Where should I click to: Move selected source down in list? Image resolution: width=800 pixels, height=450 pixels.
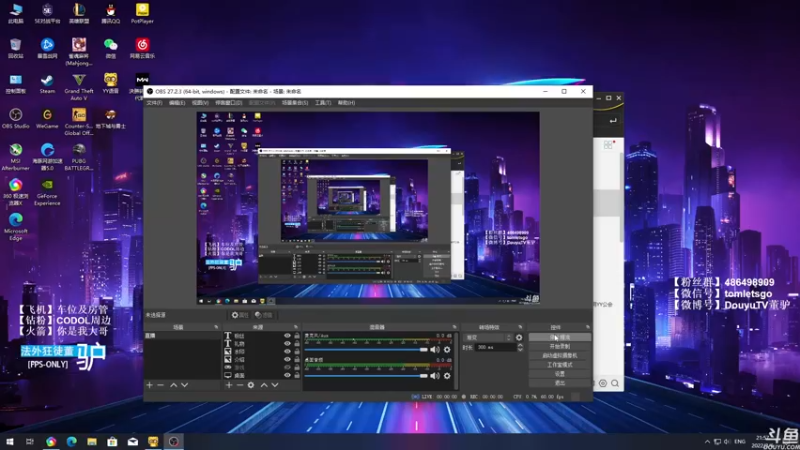pyautogui.click(x=274, y=385)
